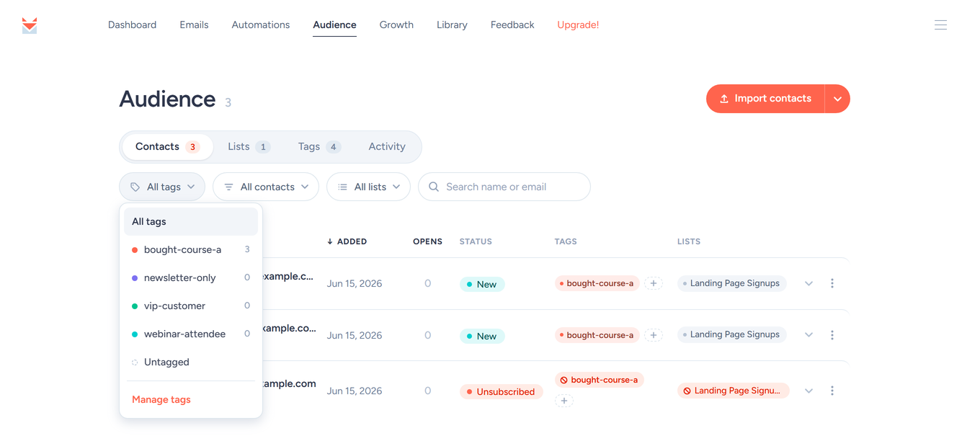Viewport: 980px width, 436px height.
Task: Expand the Unsubscribed contact row chevron
Action: point(808,391)
